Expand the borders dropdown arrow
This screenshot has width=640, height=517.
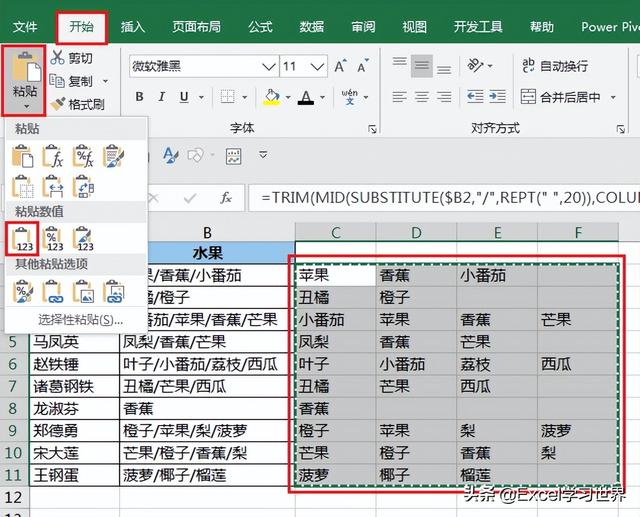[244, 97]
